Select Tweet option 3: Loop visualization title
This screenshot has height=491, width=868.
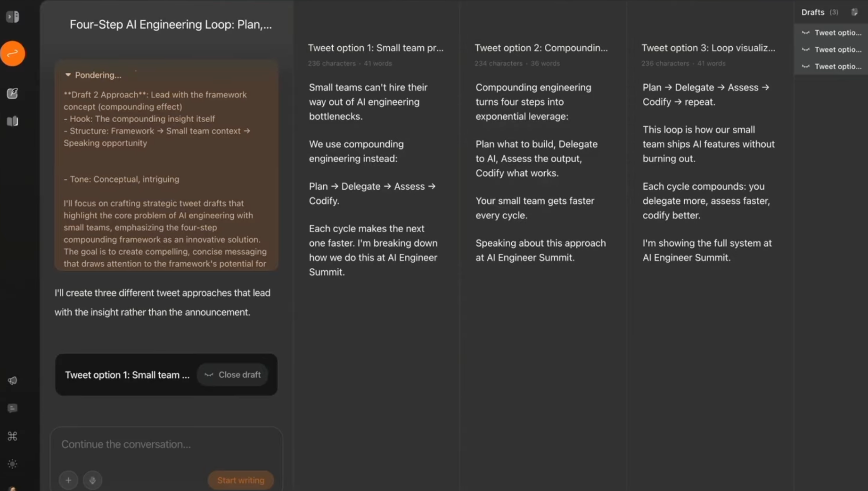point(708,48)
